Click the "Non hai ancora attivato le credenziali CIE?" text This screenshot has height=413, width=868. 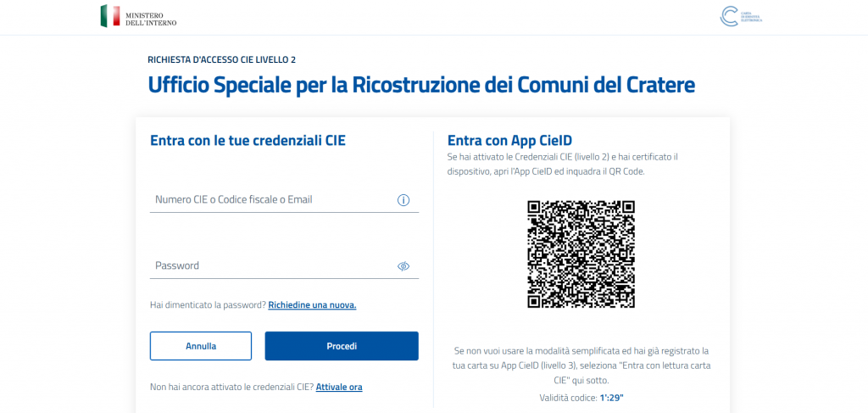point(232,387)
